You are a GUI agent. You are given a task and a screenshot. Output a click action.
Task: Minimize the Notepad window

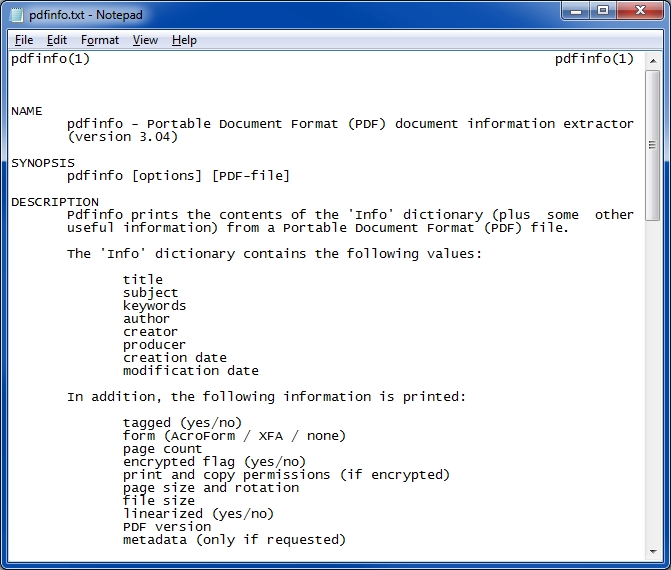(x=576, y=11)
